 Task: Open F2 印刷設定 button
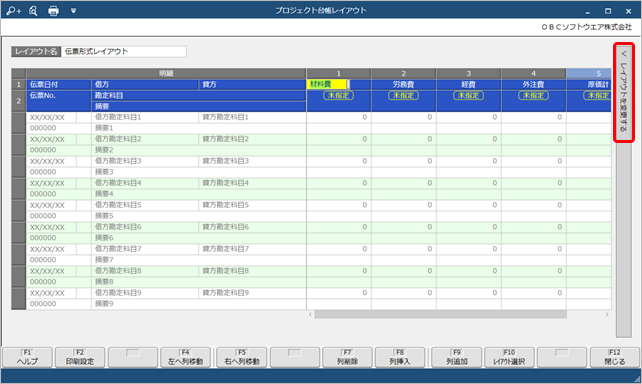point(80,357)
